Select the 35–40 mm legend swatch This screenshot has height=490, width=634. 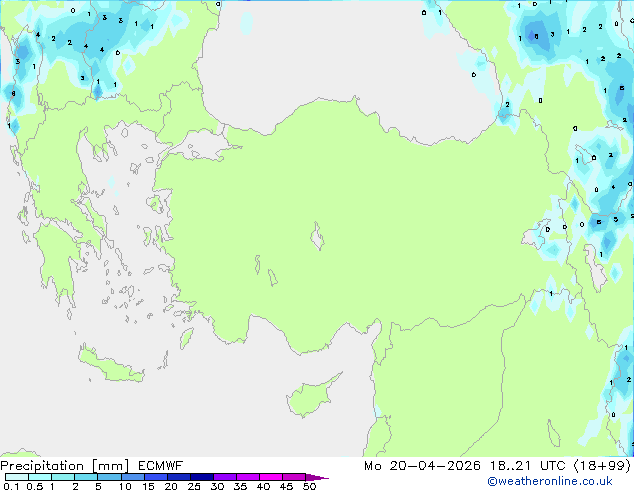[247, 477]
